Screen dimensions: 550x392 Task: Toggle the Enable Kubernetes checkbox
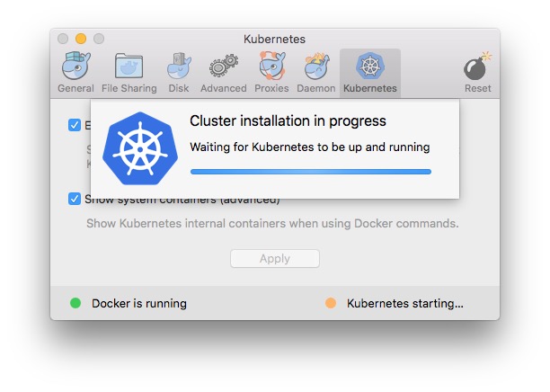[75, 125]
